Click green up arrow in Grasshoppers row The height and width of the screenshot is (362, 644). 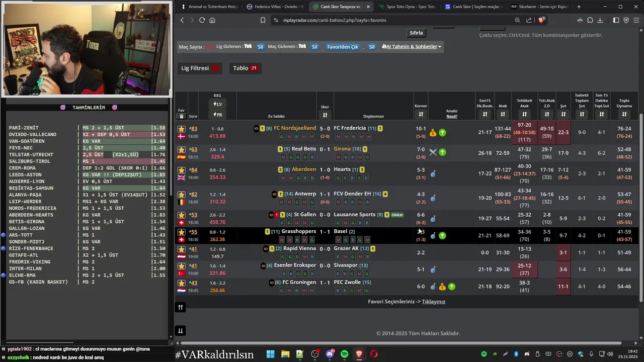(442, 235)
